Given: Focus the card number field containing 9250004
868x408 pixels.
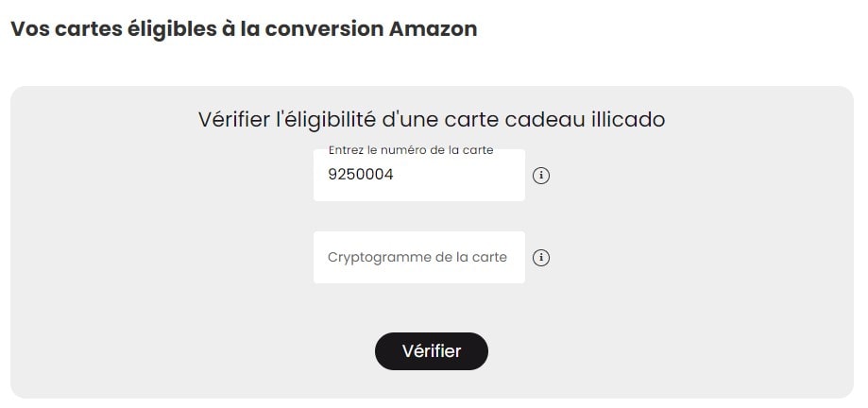Looking at the screenshot, I should [418, 176].
